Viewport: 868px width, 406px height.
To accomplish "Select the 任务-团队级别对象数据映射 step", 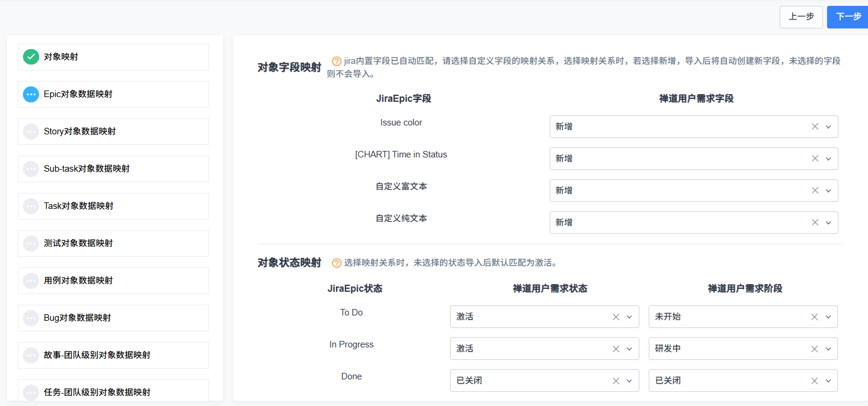I will (x=113, y=390).
